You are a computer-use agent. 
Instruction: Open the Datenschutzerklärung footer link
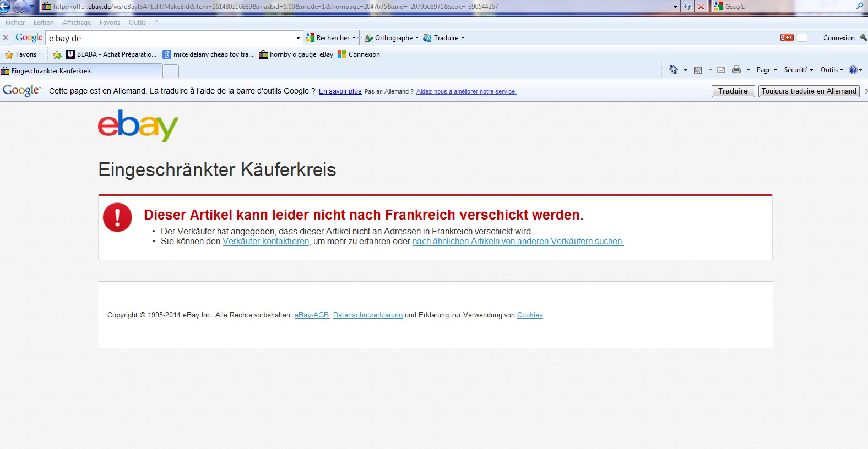pos(368,315)
